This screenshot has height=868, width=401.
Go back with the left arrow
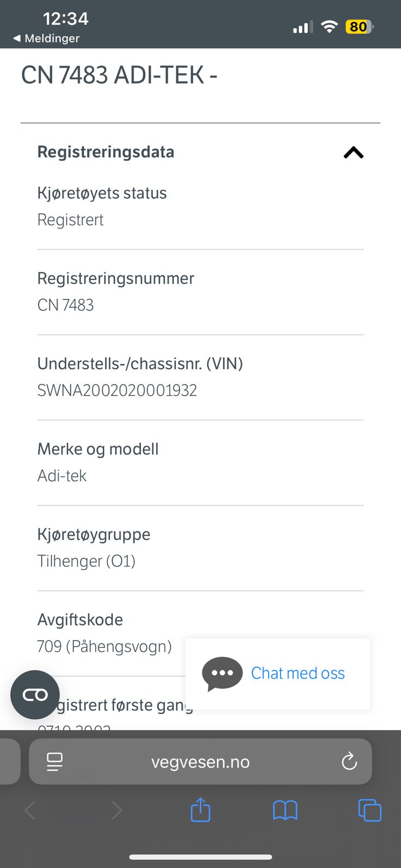point(30,810)
